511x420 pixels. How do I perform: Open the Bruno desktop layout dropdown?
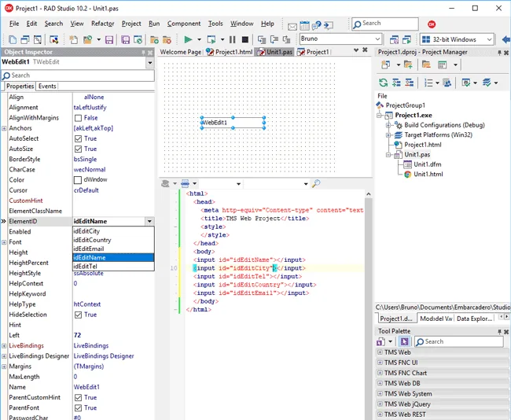tap(377, 39)
